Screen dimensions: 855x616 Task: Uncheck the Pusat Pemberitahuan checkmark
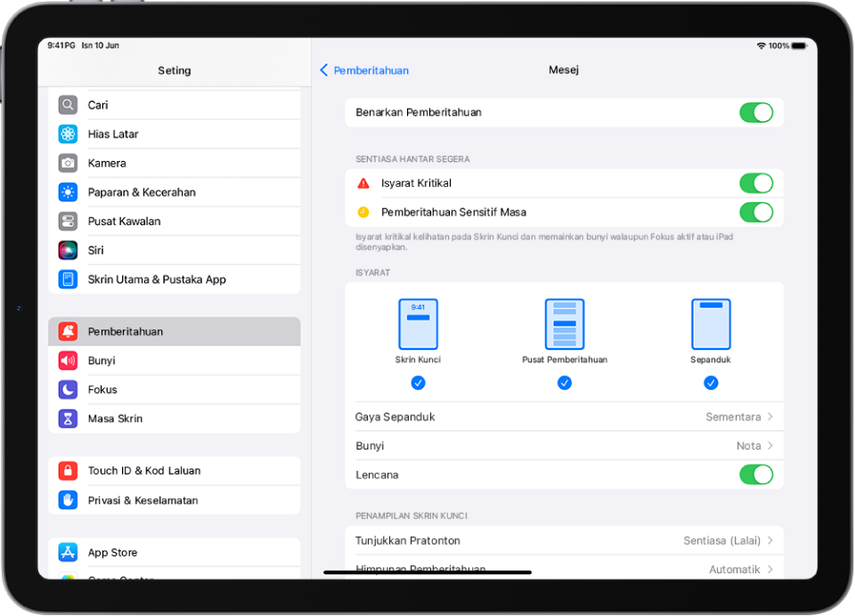[565, 383]
